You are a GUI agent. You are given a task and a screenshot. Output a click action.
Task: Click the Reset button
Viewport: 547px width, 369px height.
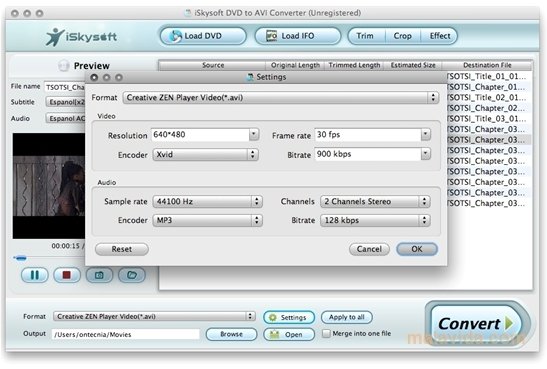pos(122,249)
